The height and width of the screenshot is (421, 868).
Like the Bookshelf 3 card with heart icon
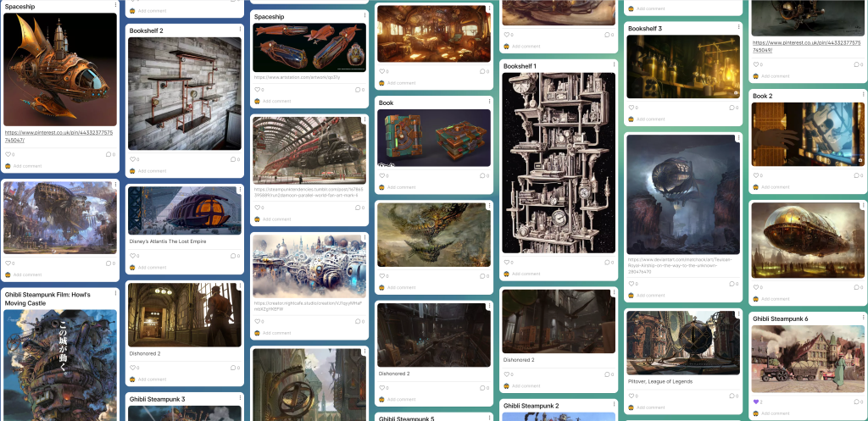tap(631, 108)
